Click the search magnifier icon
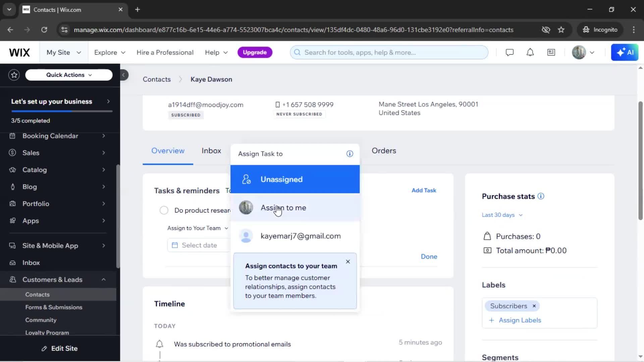Screen dimensions: 644x362 click(297, 53)
